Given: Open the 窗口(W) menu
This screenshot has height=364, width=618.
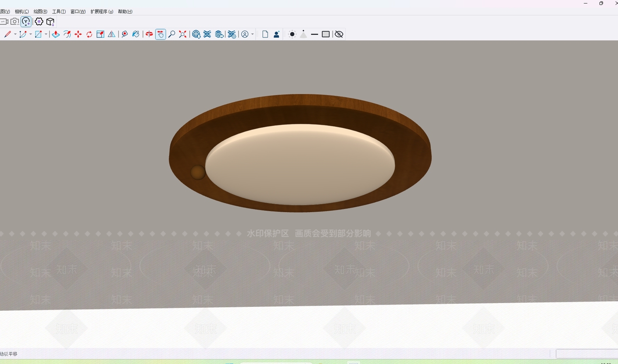Looking at the screenshot, I should point(78,12).
